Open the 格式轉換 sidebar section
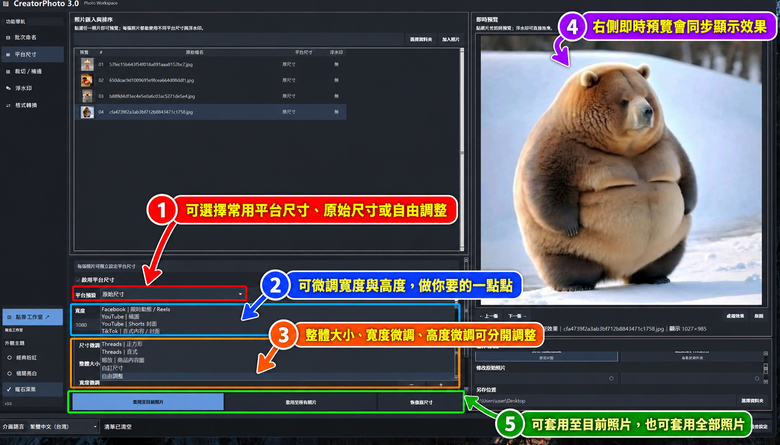This screenshot has width=780, height=445. (x=32, y=105)
